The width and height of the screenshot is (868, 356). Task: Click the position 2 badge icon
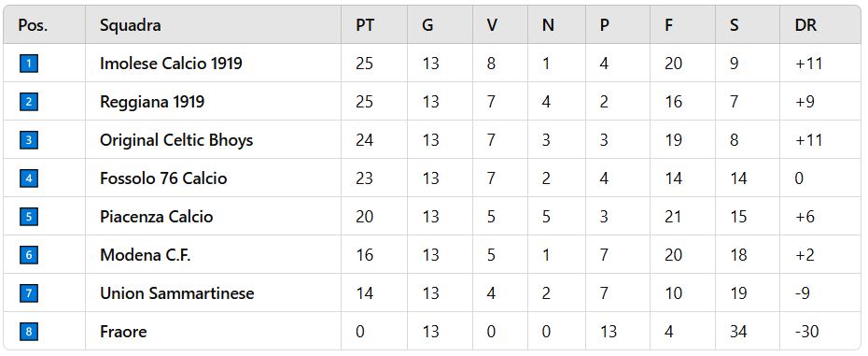point(29,102)
